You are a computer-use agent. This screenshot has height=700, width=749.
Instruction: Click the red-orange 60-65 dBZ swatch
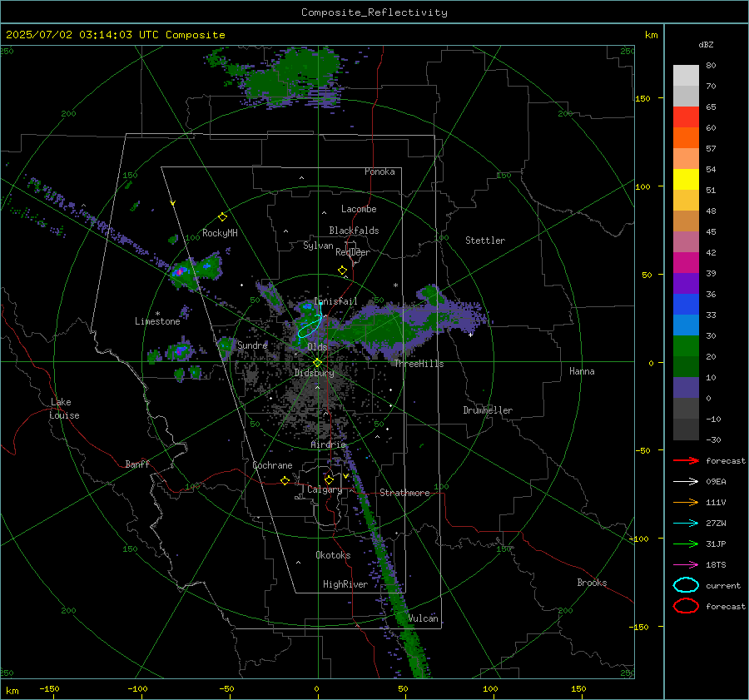[686, 117]
